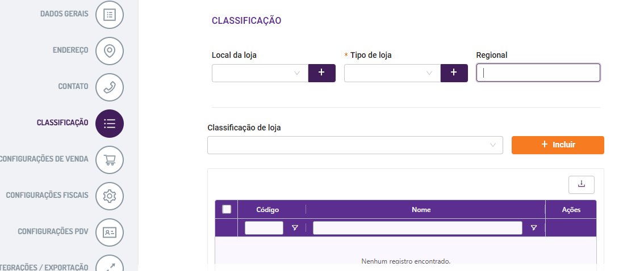The width and height of the screenshot is (644, 271).
Task: Open Configurações Fiscais gear icon
Action: pos(109,196)
